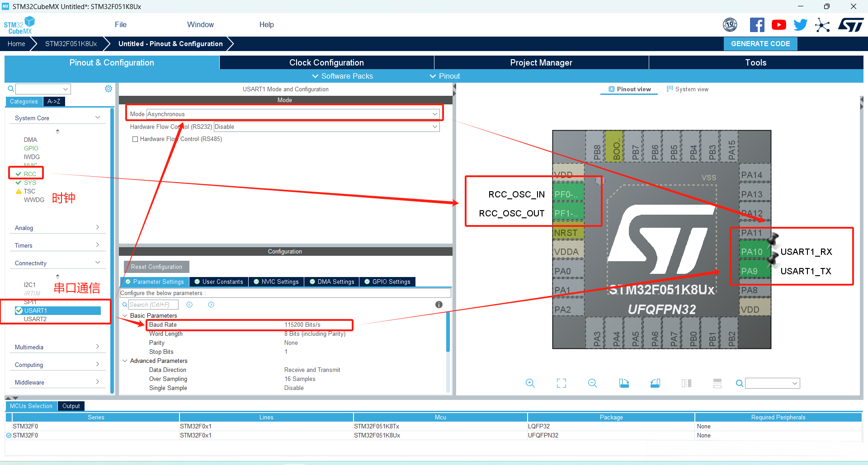Focus the parameter Search field
The image size is (868, 465).
[x=153, y=305]
